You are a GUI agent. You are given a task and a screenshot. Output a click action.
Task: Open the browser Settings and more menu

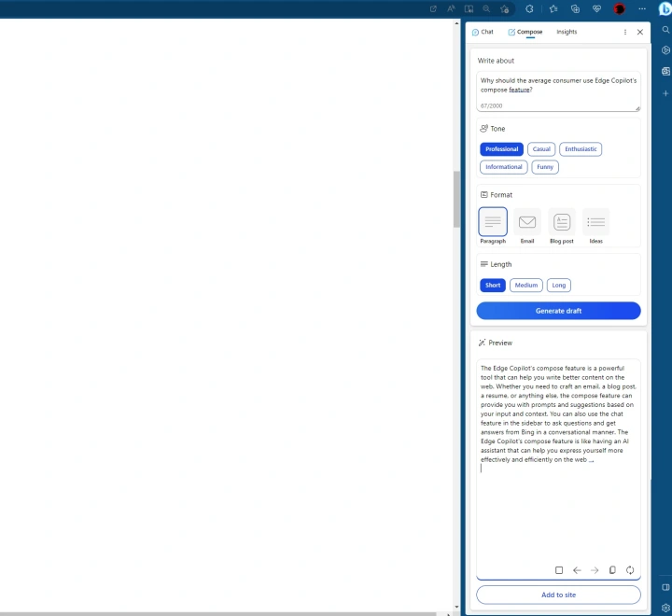click(x=642, y=8)
